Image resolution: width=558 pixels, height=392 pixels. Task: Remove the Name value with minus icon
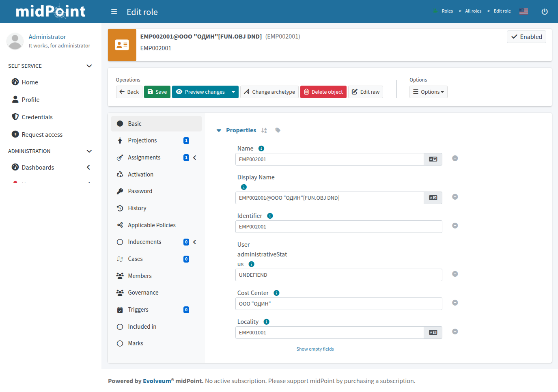pos(455,158)
